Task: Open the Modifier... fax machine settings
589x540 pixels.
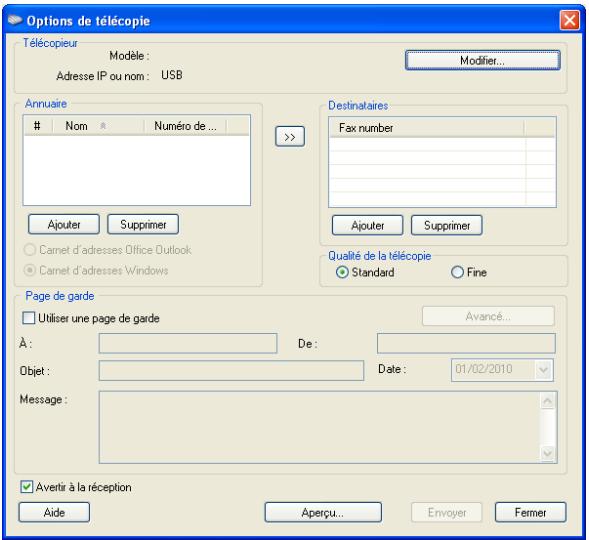Action: [483, 60]
